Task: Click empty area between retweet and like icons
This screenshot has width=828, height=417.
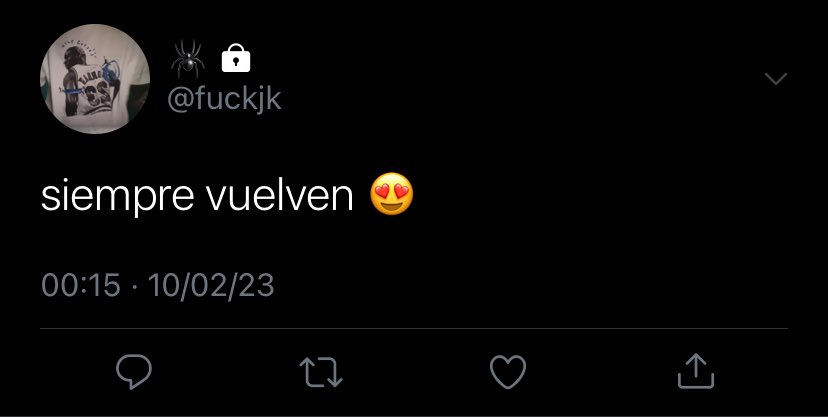Action: coord(416,372)
